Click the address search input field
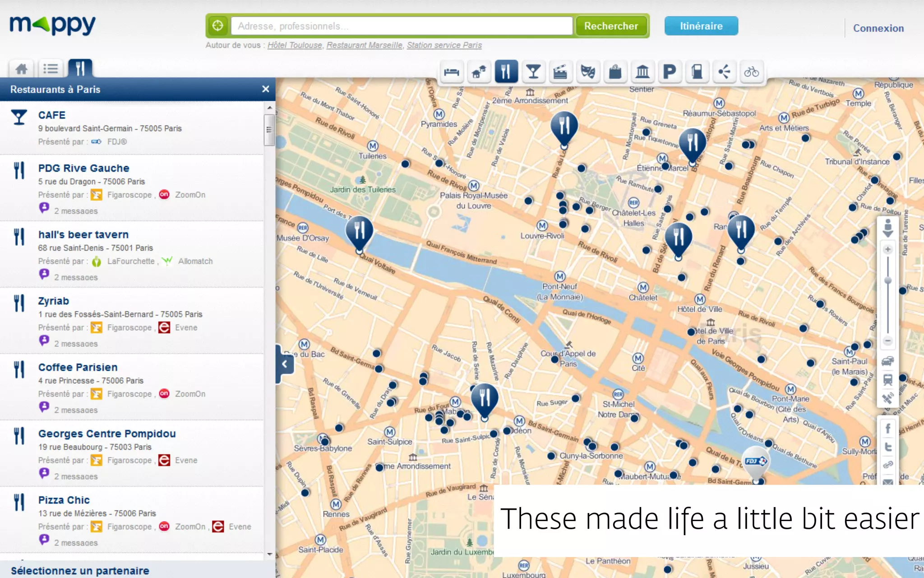The image size is (924, 578). click(x=402, y=26)
